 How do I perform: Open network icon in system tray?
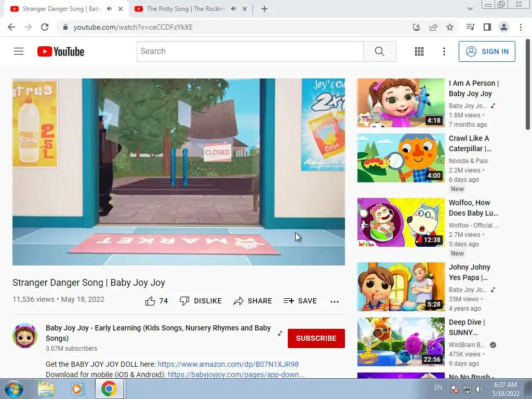click(x=467, y=389)
